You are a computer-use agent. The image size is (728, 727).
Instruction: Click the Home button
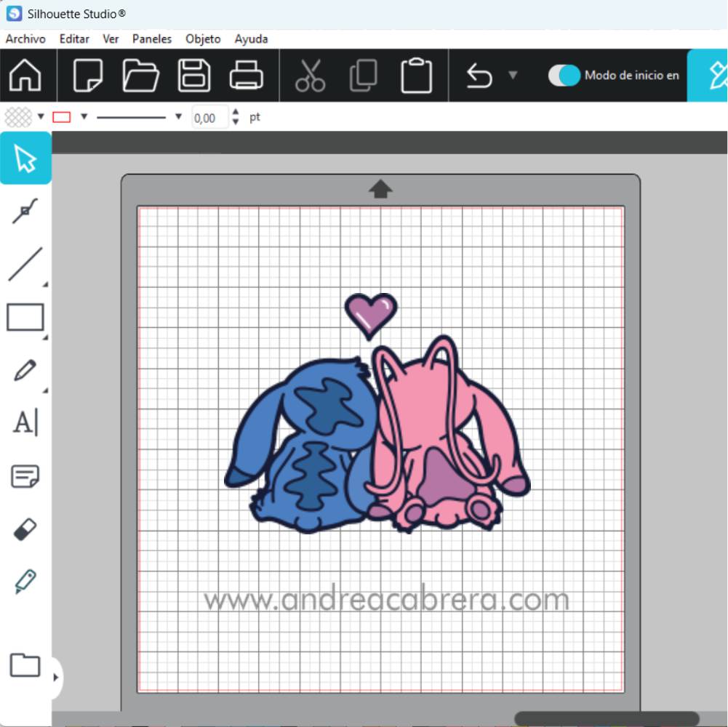(25, 76)
